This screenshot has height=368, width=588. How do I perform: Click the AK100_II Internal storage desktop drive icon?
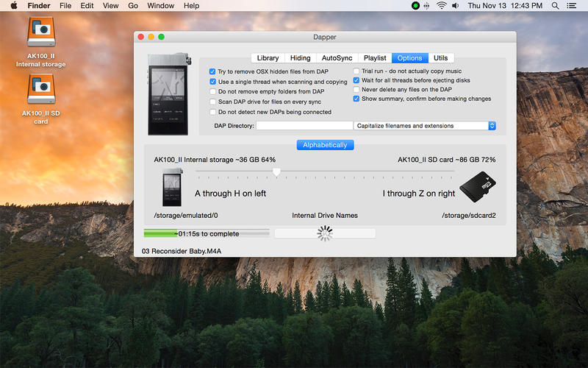(41, 32)
